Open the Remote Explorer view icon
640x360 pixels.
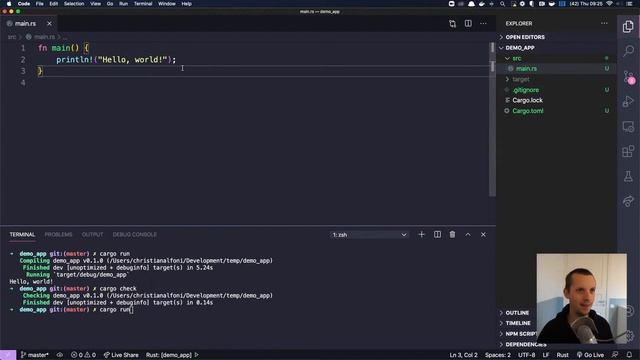[x=628, y=127]
